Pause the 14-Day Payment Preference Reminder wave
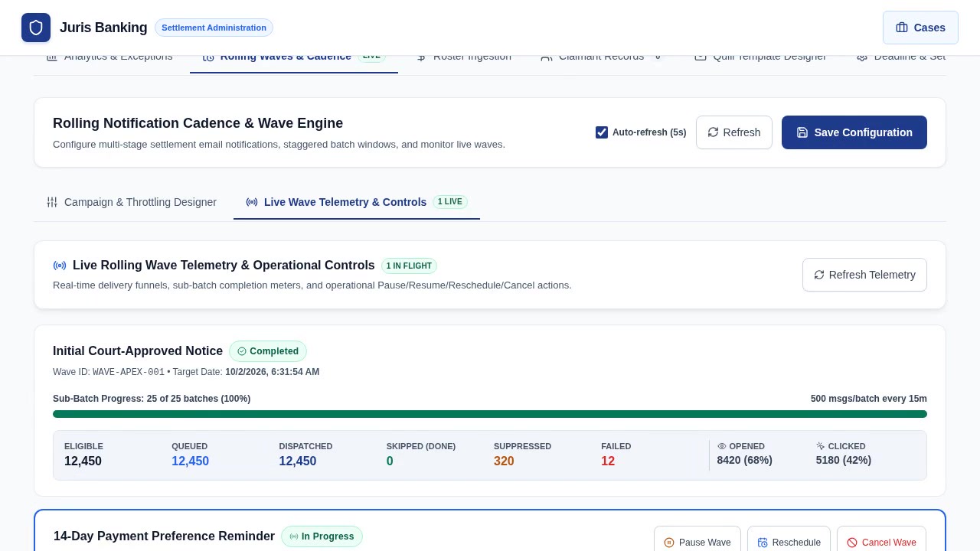The height and width of the screenshot is (551, 980). tap(697, 542)
